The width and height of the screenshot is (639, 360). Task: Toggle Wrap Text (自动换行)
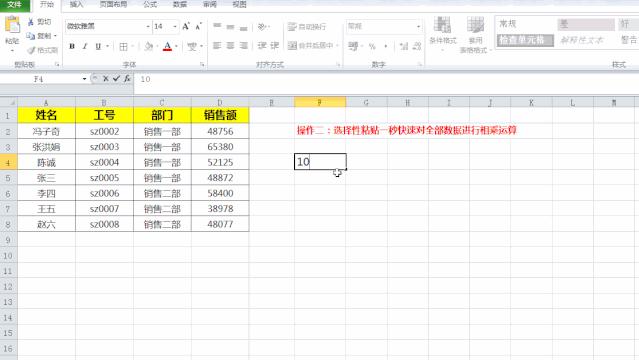tap(307, 27)
